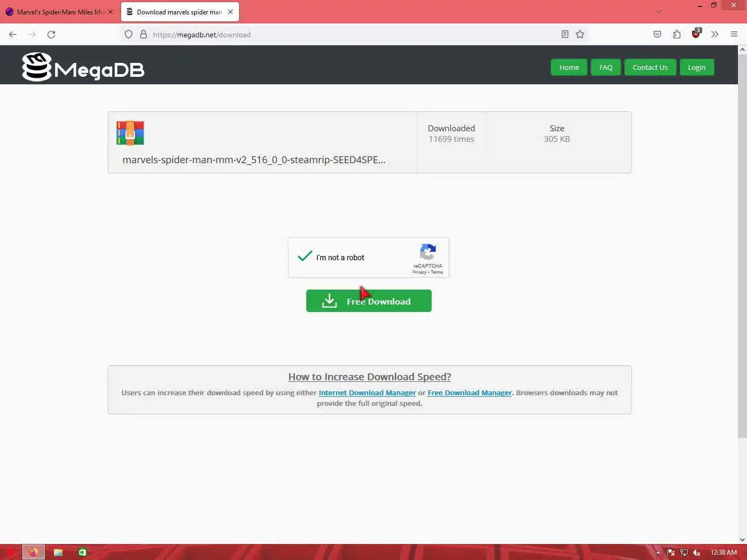Click the vertical page scrollbar thumb
Screen dimensions: 747x560
(742, 245)
